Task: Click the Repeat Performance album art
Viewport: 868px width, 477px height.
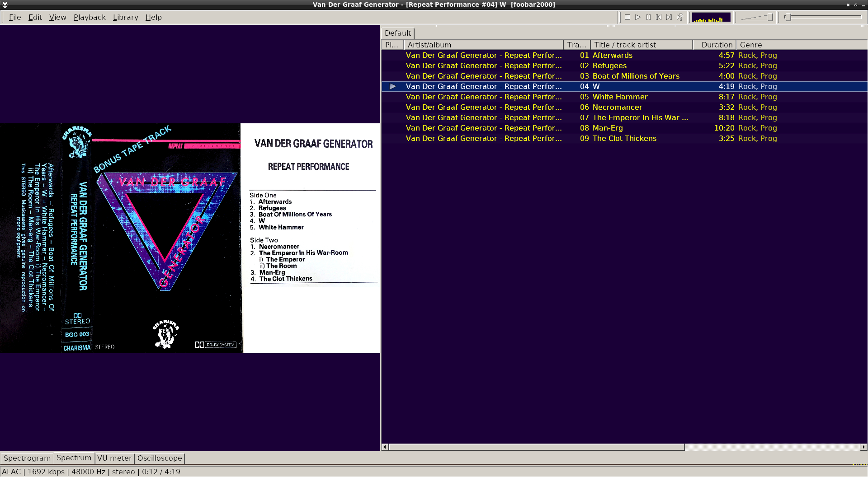Action: pos(190,238)
